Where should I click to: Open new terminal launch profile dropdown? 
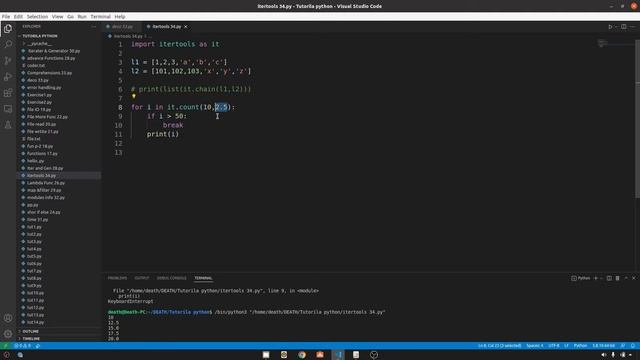pos(601,278)
